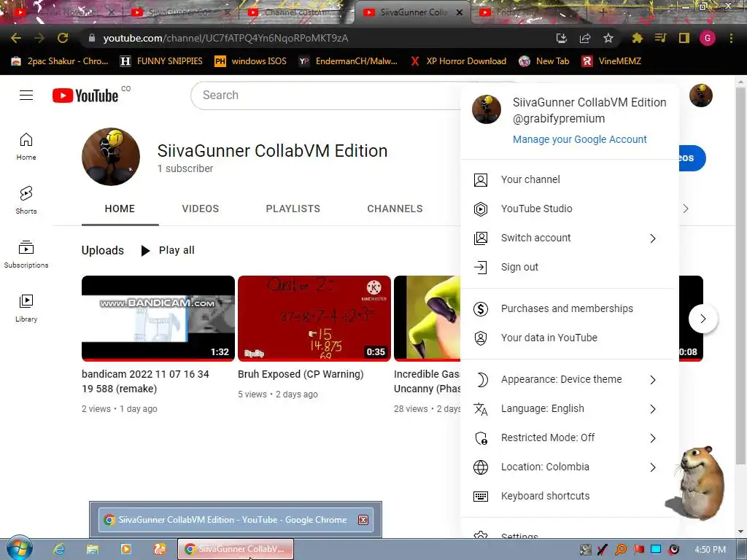Image resolution: width=747 pixels, height=560 pixels.
Task: Click the channel profile picture
Action: pyautogui.click(x=111, y=157)
